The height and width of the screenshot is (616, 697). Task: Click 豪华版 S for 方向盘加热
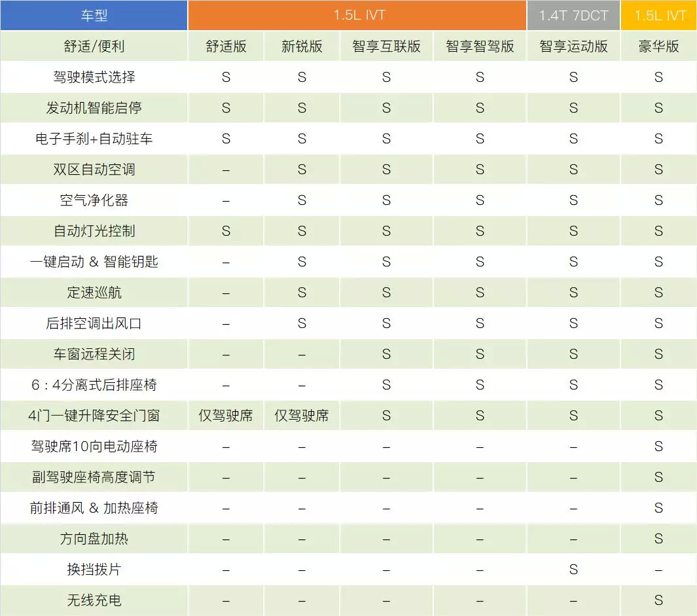tap(659, 539)
